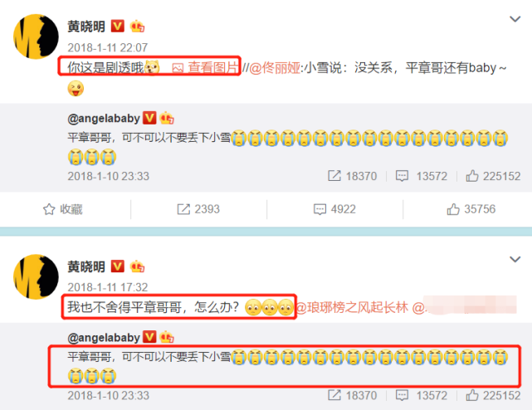Click the 收藏 star icon
The height and width of the screenshot is (410, 532).
(49, 209)
